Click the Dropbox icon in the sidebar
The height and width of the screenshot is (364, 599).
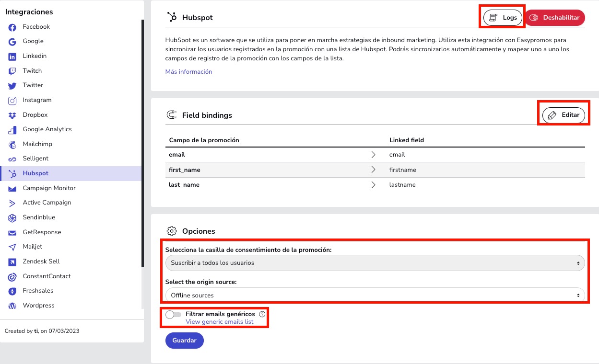12,115
